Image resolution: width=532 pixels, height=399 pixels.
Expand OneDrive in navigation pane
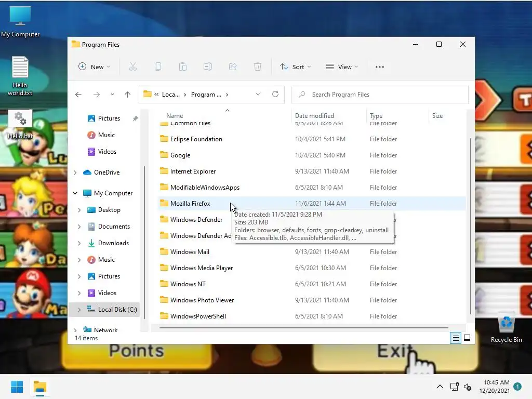(75, 172)
